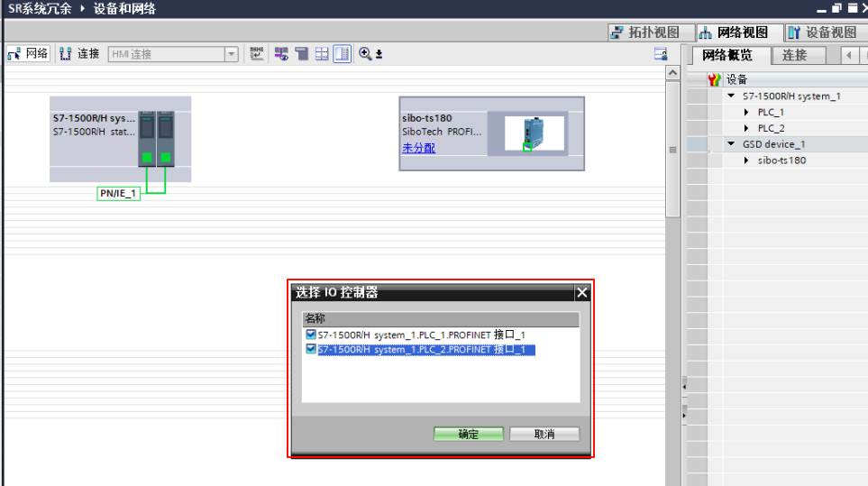Viewport: 868px width, 486px height.
Task: Click the S7-1500R/H sys... station title
Action: click(94, 118)
